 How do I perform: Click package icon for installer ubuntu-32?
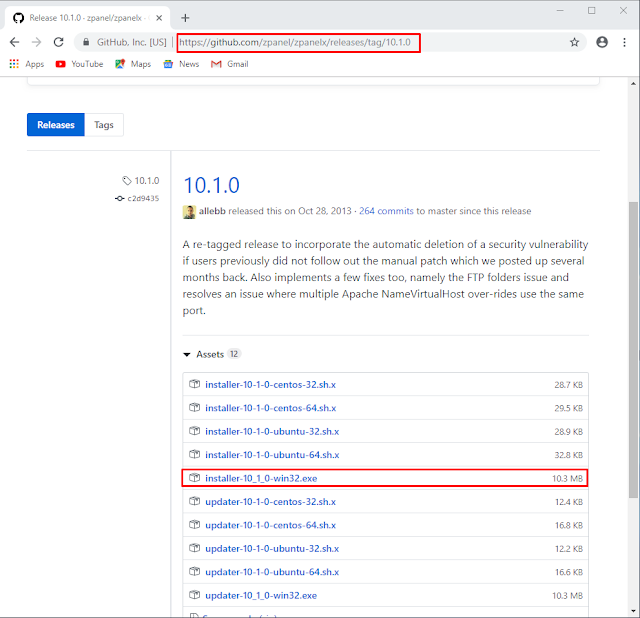[x=195, y=431]
